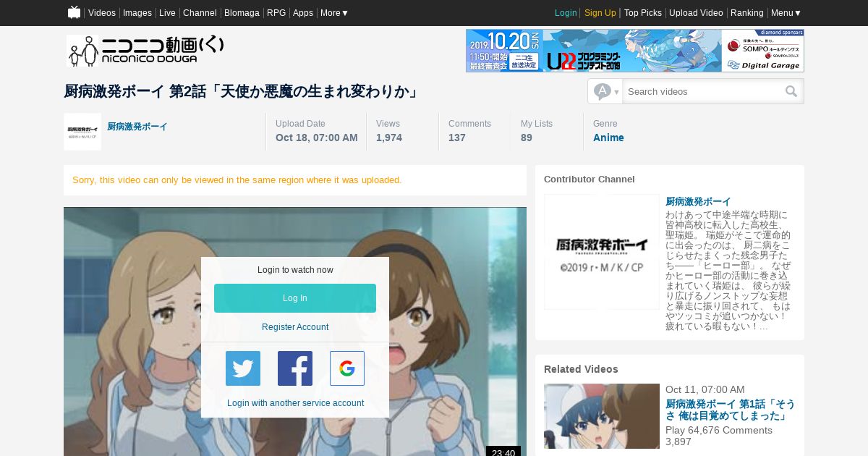The width and height of the screenshot is (868, 456).
Task: Click the Sign Up link
Action: (600, 13)
